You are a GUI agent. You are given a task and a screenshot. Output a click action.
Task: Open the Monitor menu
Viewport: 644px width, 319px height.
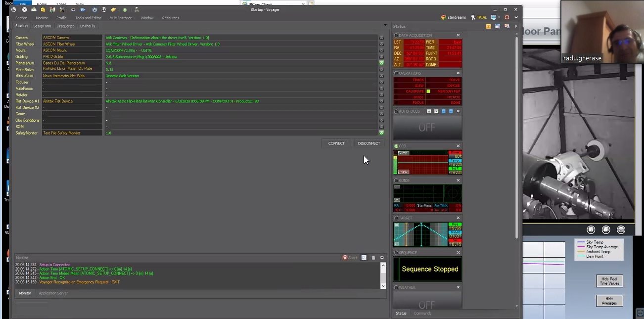point(42,18)
